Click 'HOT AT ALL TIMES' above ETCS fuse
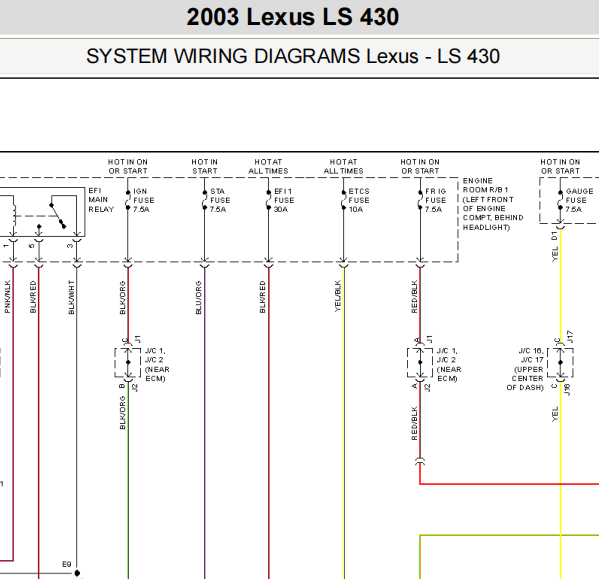Image resolution: width=599 pixels, height=579 pixels. pos(343,167)
